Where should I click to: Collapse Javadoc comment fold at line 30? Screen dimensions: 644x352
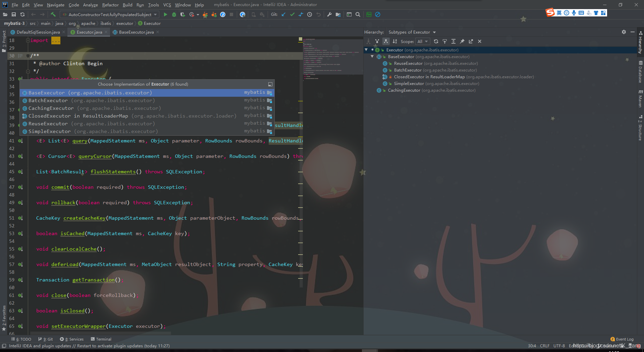[x=28, y=56]
